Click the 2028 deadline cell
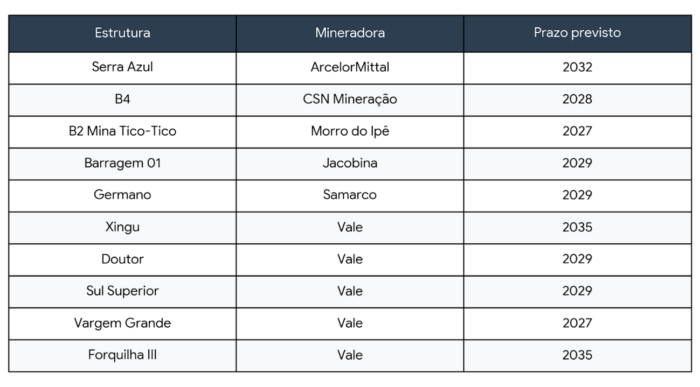 [x=577, y=100]
